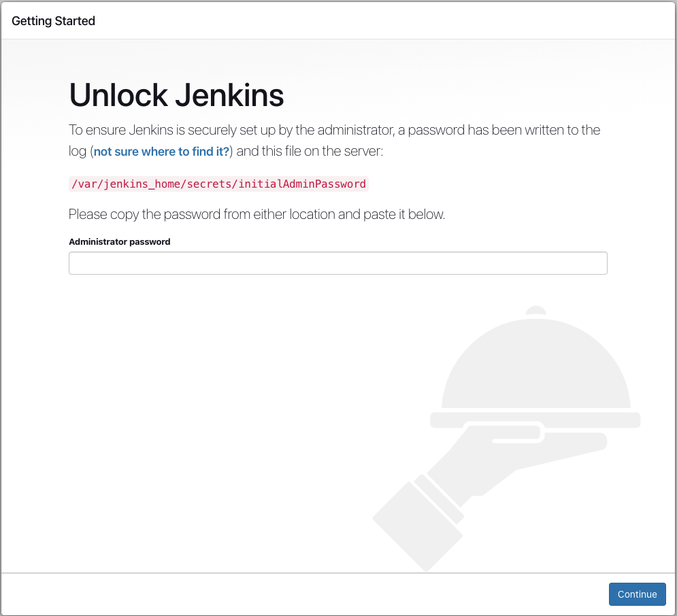677x616 pixels.
Task: Click the initialAdminPassword file path text
Action: point(218,184)
